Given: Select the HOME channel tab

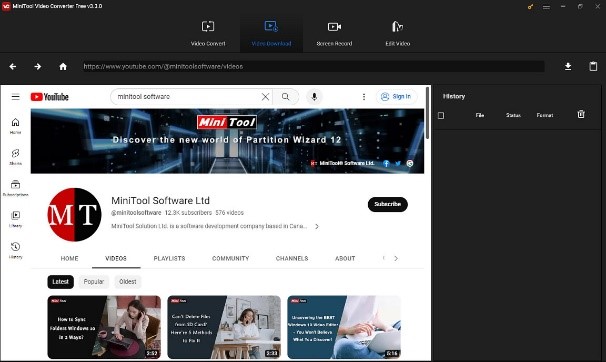Looking at the screenshot, I should [70, 258].
